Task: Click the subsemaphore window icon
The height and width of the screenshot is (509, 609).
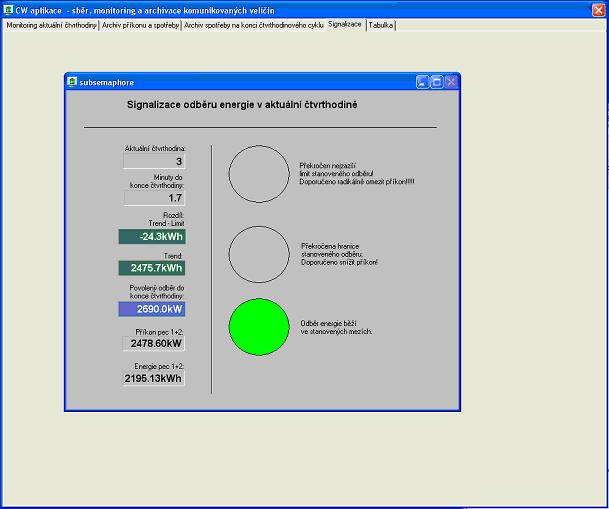Action: [72, 82]
